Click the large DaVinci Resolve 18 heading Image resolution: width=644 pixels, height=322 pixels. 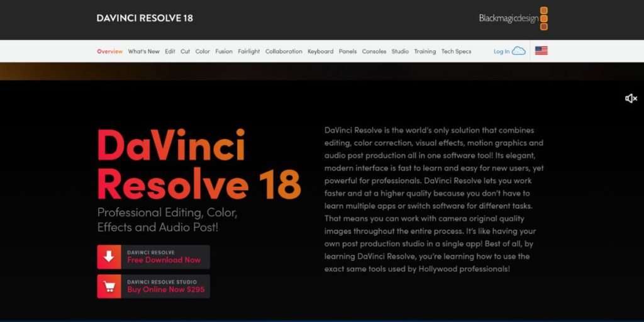199,164
